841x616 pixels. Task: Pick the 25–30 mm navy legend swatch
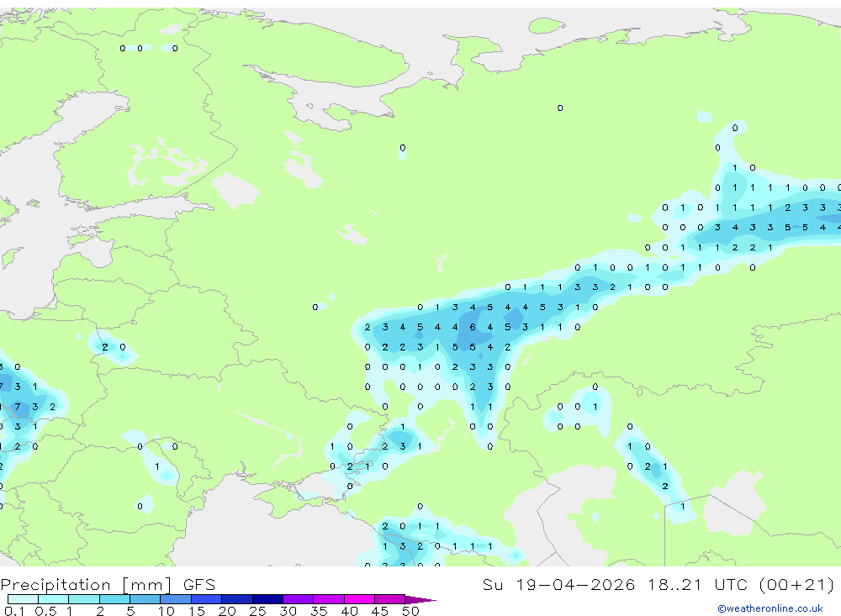tap(267, 599)
